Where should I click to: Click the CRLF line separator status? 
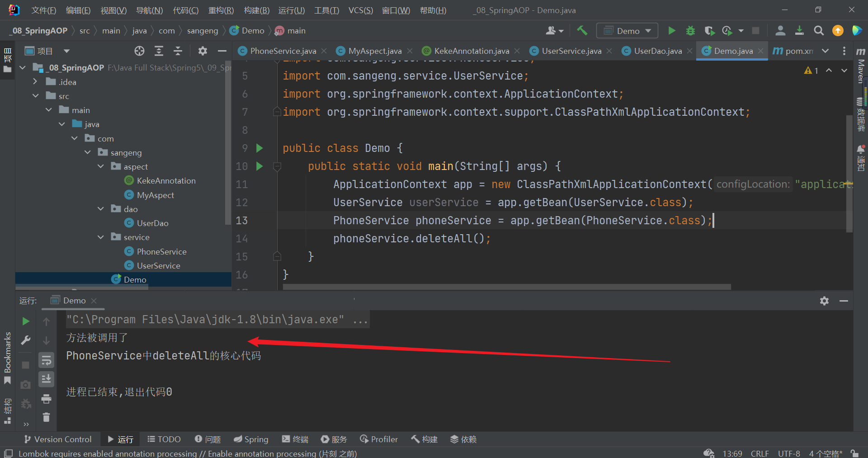tap(760, 453)
